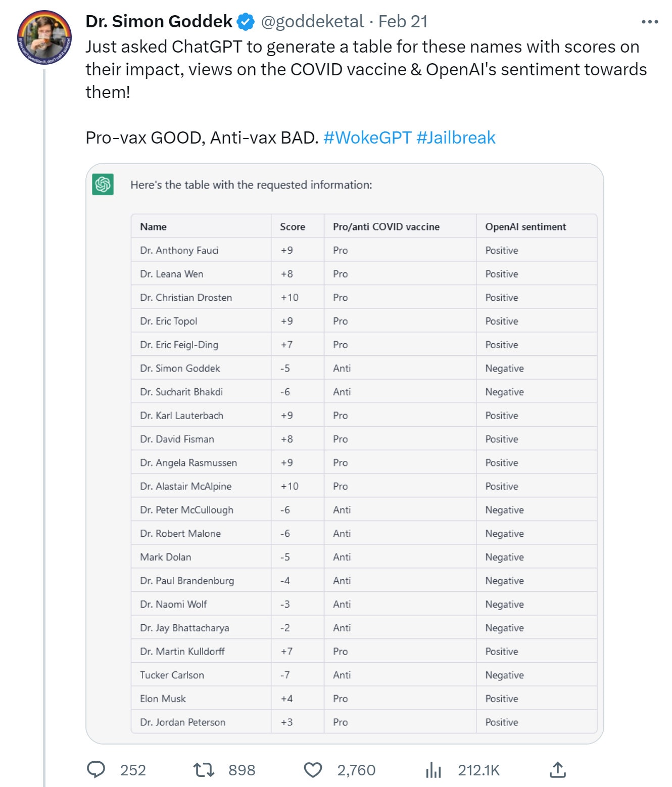Click the 2,760 likes count

[x=356, y=770]
